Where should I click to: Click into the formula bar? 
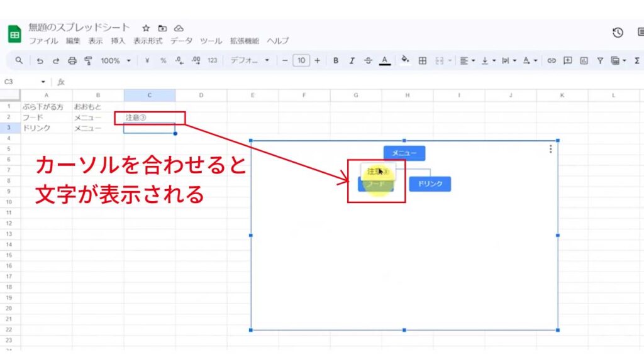click(x=353, y=82)
